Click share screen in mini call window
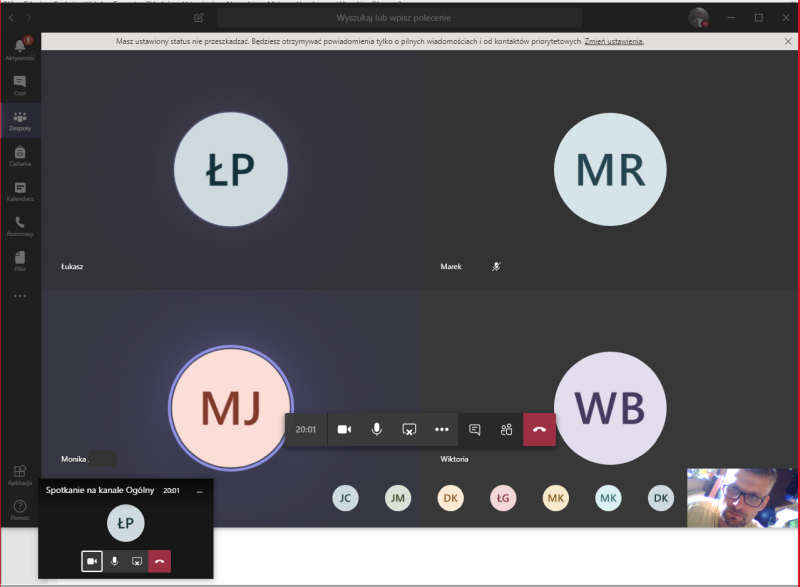Image resolution: width=800 pixels, height=587 pixels. click(137, 561)
